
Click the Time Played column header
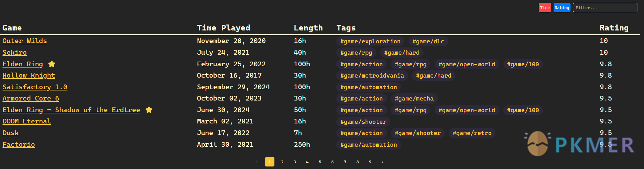pyautogui.click(x=224, y=28)
